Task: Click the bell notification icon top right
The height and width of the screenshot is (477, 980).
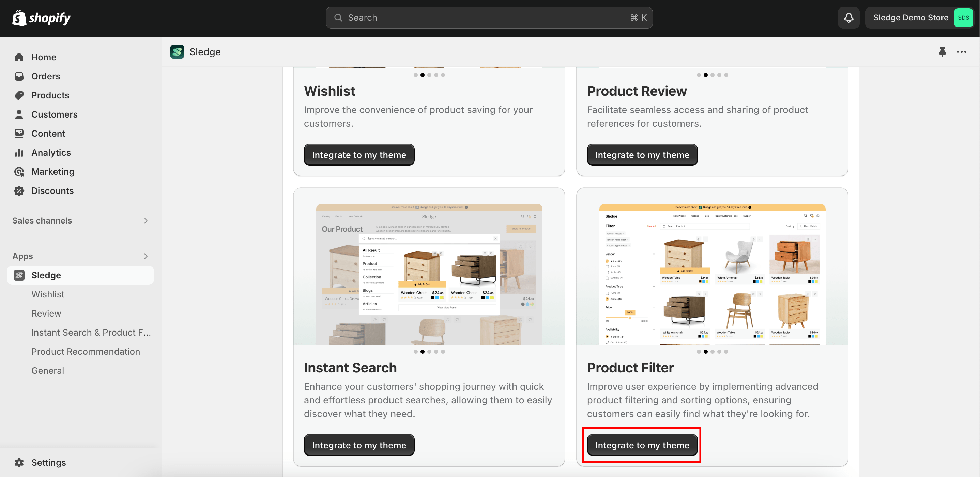Action: point(848,17)
